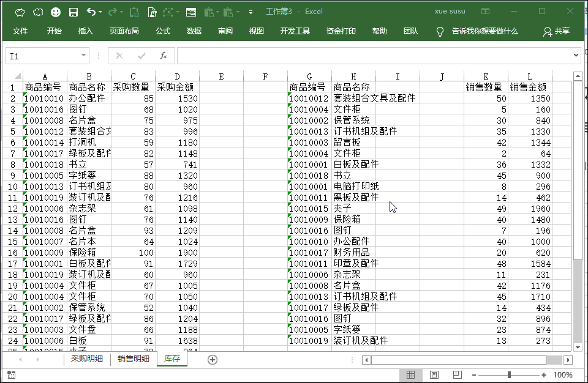588x383 pixels.
Task: Select the 库存 sheet tab
Action: coord(171,359)
